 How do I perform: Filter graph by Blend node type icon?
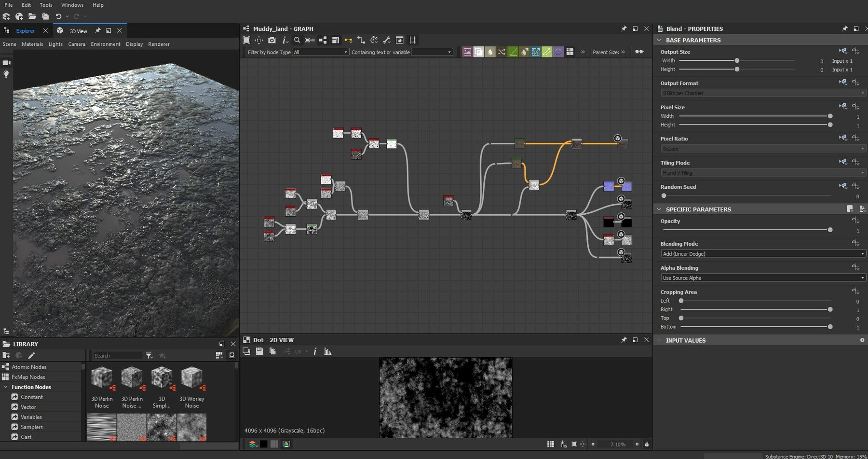tap(478, 52)
